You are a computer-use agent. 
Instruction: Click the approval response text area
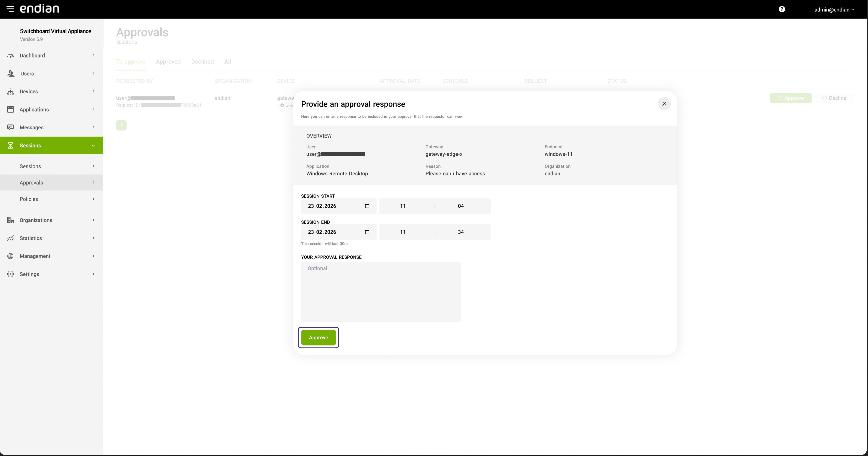tap(381, 292)
